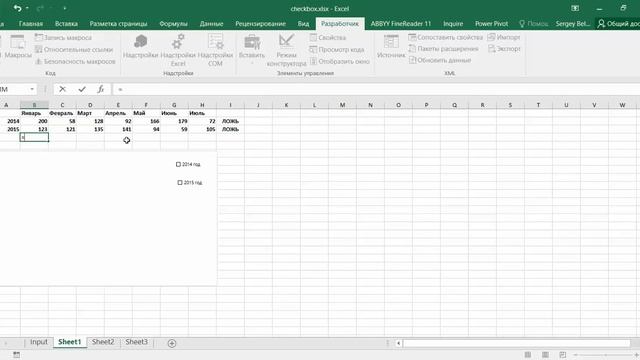Click Обновить данные

point(440,60)
